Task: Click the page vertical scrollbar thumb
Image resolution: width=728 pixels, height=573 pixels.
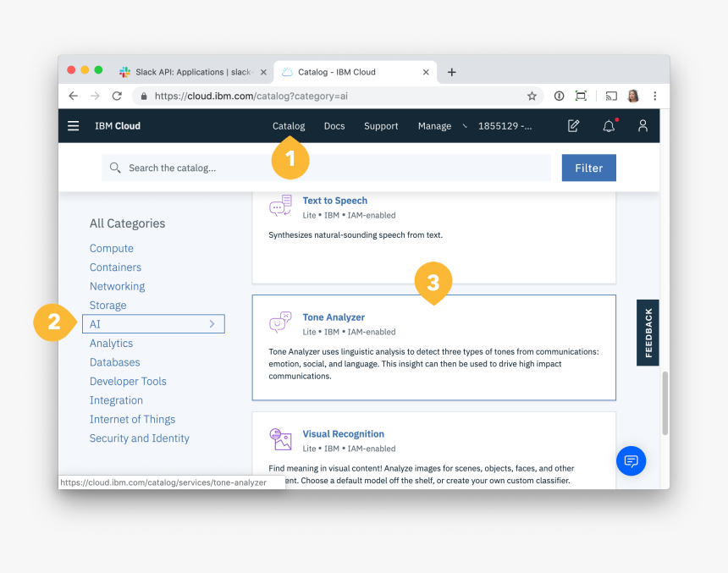Action: click(x=665, y=403)
